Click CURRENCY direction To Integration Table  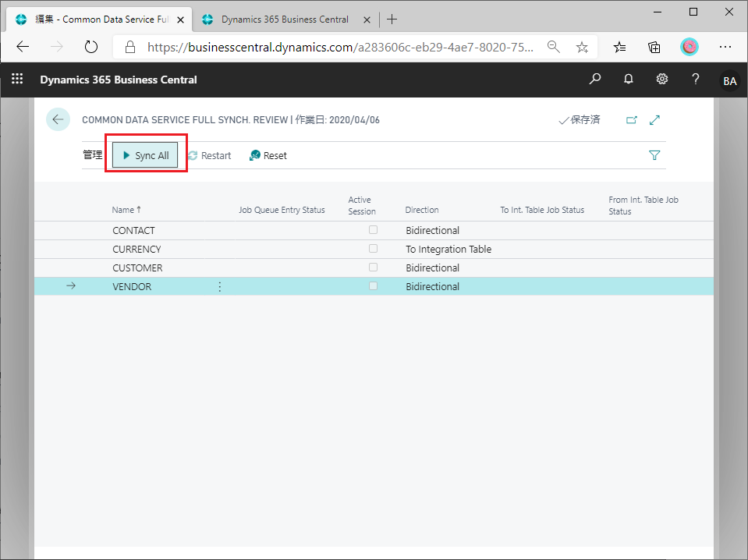448,249
